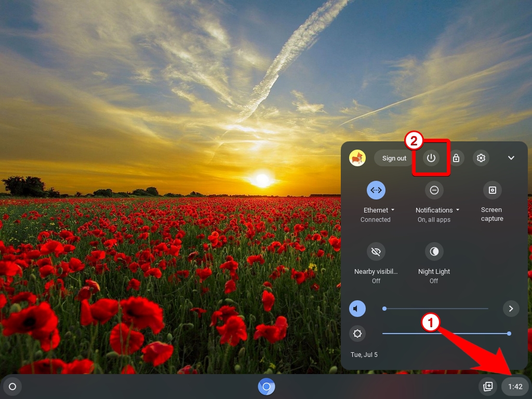532x399 pixels.
Task: Enable Night Light
Action: pos(434,251)
